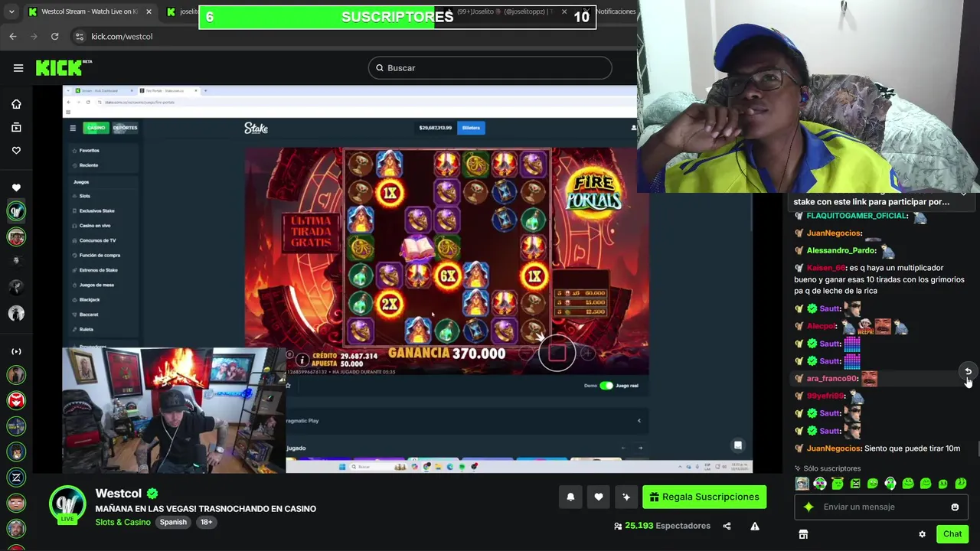Open the emoji picker in the message box
The width and height of the screenshot is (980, 551).
pos(955,507)
